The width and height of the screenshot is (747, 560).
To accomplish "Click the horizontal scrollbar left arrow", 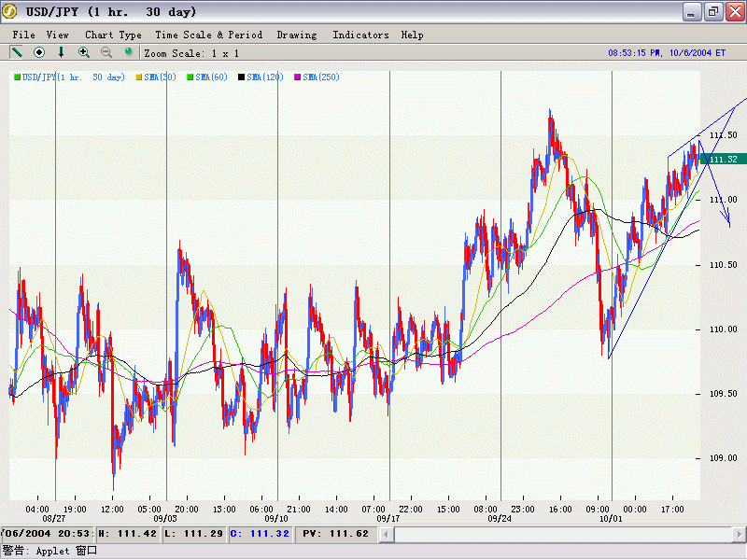I will pos(386,534).
